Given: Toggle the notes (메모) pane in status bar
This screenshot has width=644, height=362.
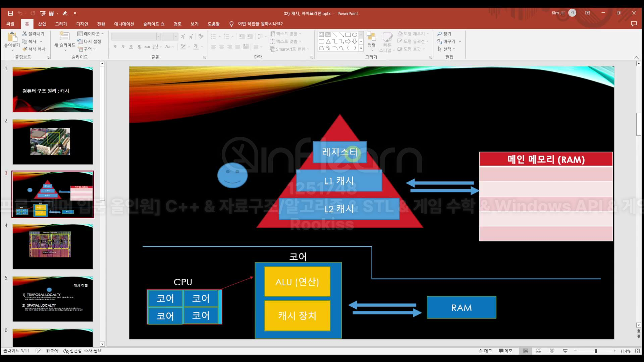Looking at the screenshot, I should pos(485,351).
